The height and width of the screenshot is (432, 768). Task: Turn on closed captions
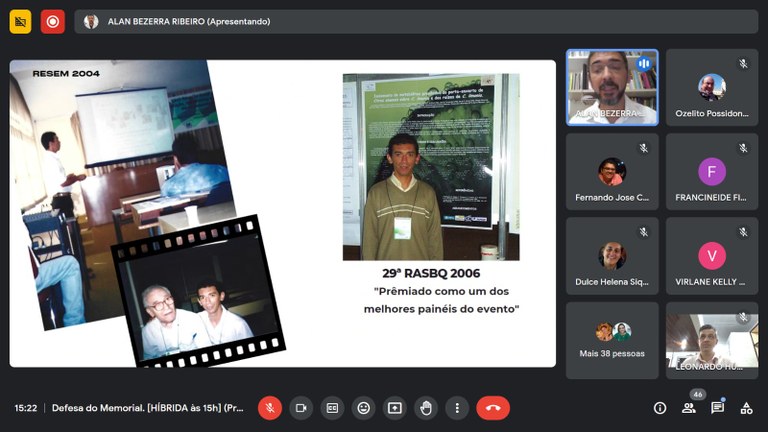(332, 408)
